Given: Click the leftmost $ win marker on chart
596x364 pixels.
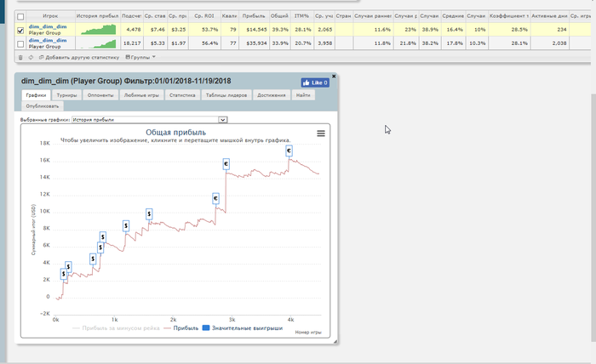Looking at the screenshot, I should (64, 274).
